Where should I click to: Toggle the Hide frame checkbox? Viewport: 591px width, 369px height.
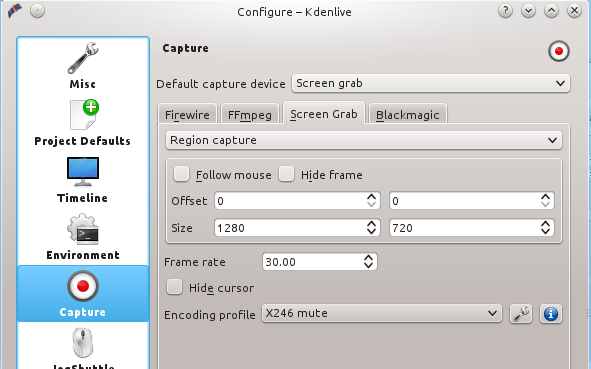tap(286, 175)
